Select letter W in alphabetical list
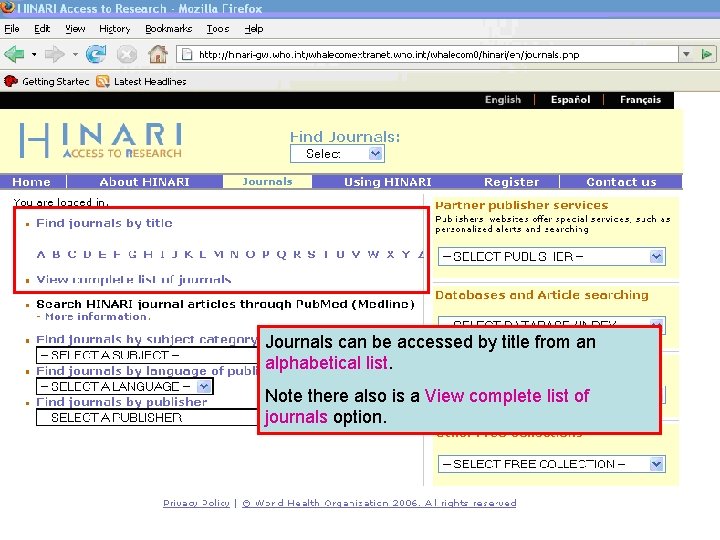Viewport: 720px width, 540px height. (373, 254)
